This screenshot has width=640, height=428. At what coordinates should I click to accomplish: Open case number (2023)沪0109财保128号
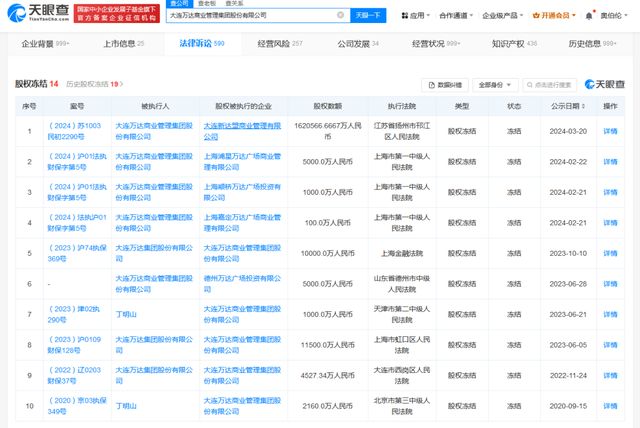[75, 345]
